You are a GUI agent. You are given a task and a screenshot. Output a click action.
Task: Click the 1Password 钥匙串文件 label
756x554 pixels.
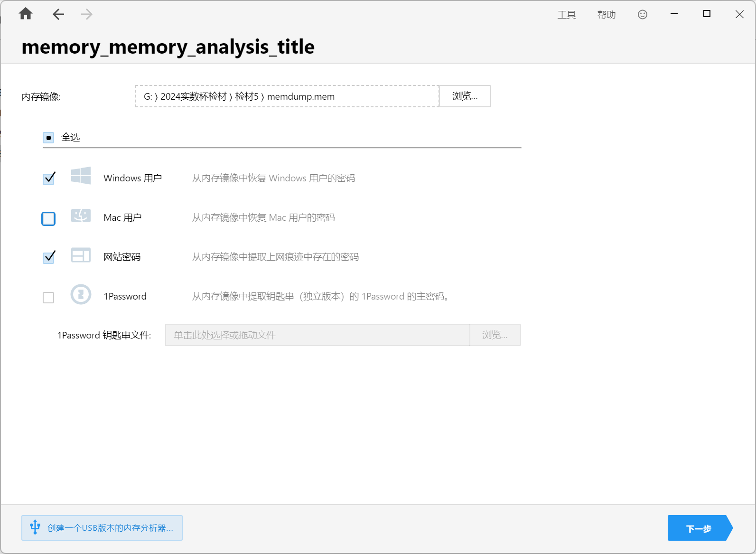click(x=104, y=335)
